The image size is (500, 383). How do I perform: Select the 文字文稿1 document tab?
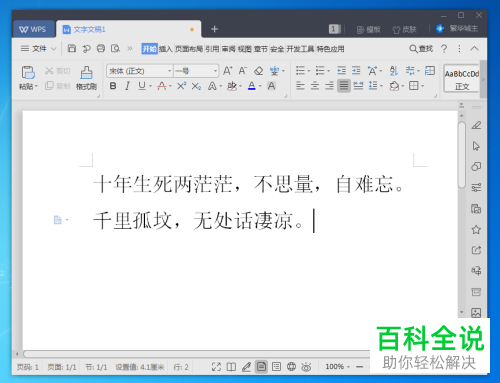click(x=129, y=29)
